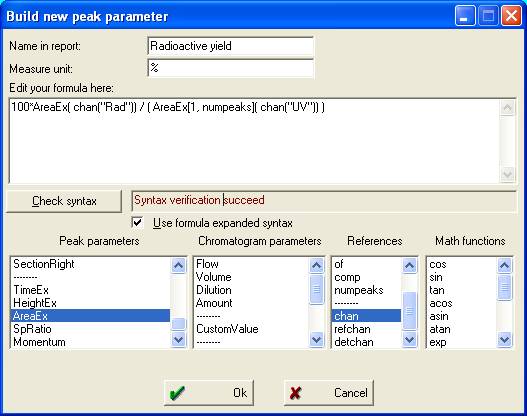Screen dimensions: 527x416
Task: Minimize the Build new peak parameter window
Action: point(465,16)
